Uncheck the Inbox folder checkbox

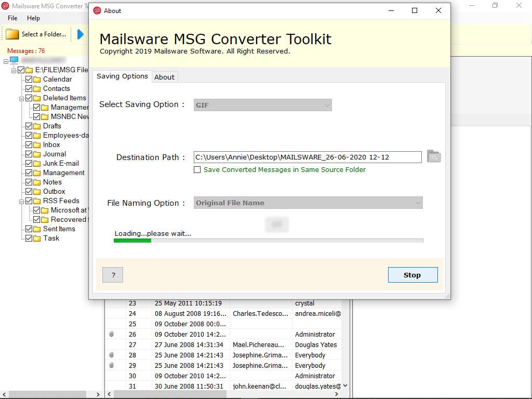29,144
